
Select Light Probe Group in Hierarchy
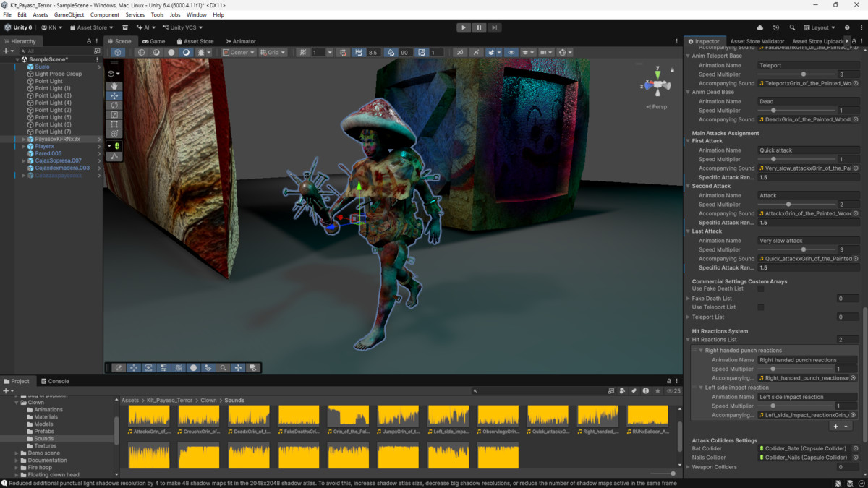(x=58, y=74)
